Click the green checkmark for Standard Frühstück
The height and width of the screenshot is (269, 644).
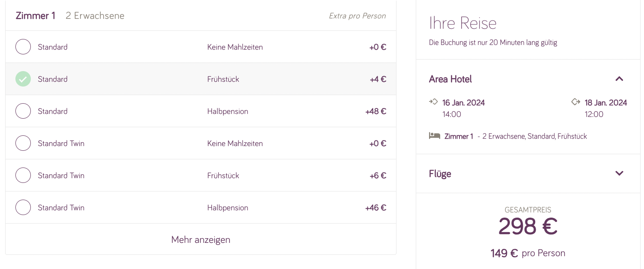coord(23,79)
